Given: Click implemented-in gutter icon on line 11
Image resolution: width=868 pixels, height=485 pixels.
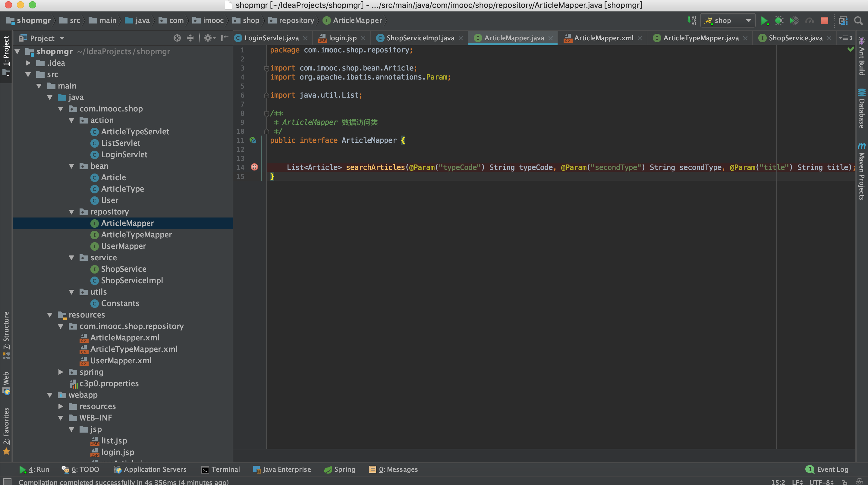Looking at the screenshot, I should click(x=253, y=140).
